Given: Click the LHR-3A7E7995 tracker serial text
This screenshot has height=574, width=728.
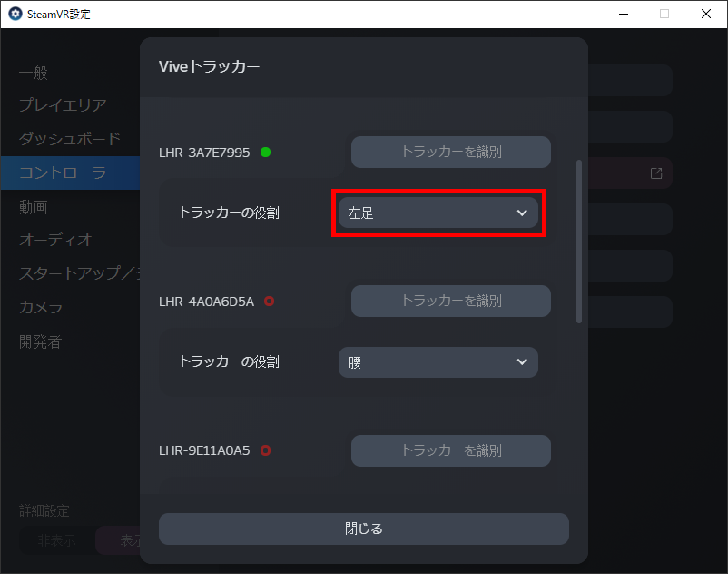Looking at the screenshot, I should point(204,153).
